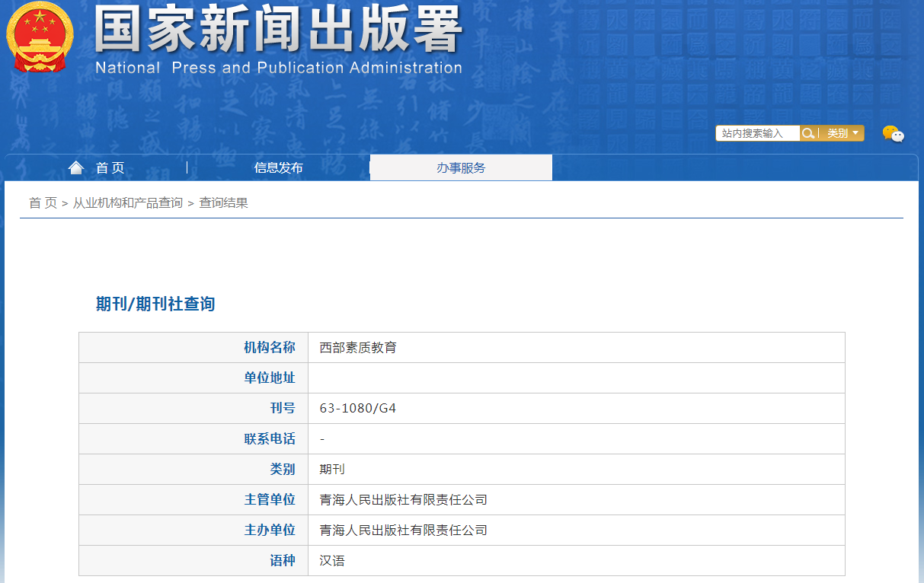This screenshot has height=583, width=924.
Task: Click the national emblem logo
Action: [40, 38]
